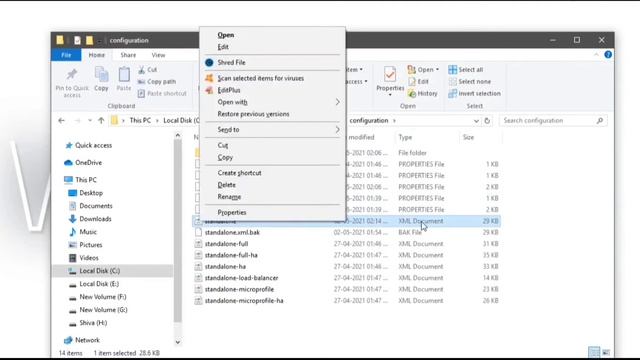
Task: Open the File ribbon tab
Action: [66, 55]
